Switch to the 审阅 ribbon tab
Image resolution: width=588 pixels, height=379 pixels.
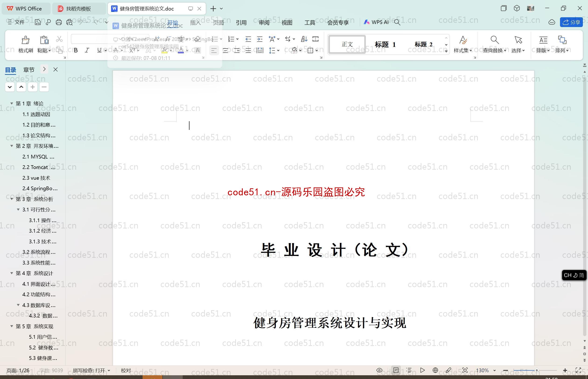point(264,23)
